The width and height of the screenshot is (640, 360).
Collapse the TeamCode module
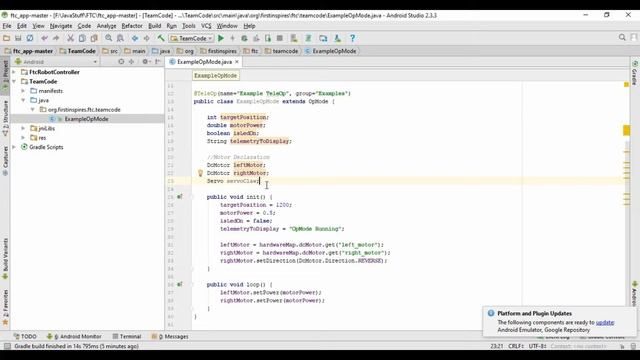click(x=14, y=81)
